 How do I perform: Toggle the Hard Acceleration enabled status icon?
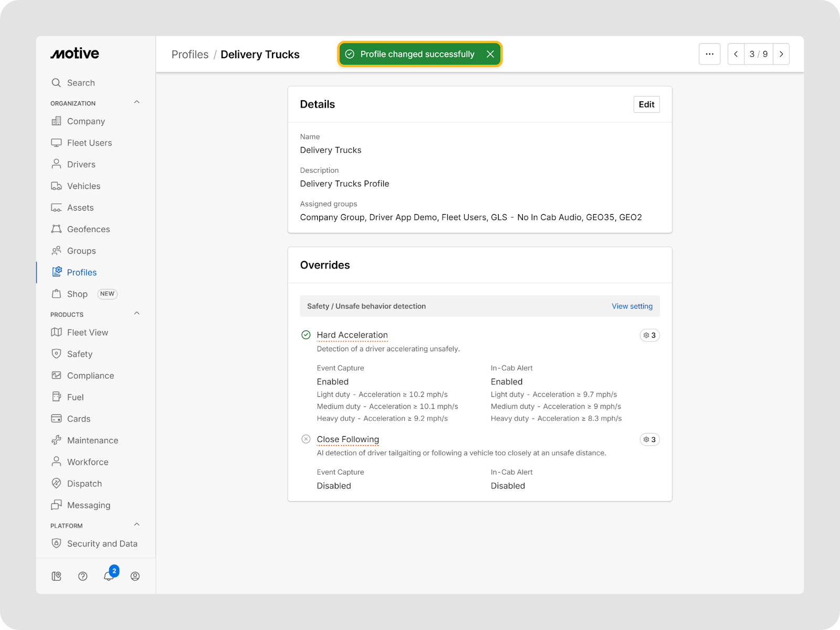306,335
